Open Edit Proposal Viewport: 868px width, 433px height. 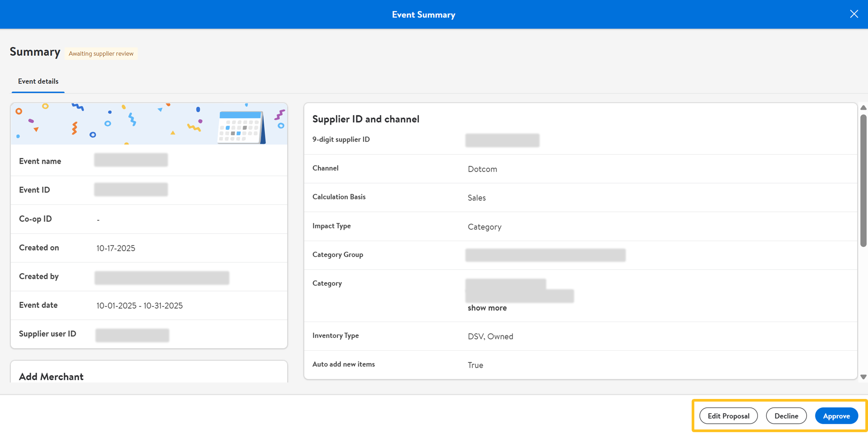(x=728, y=416)
